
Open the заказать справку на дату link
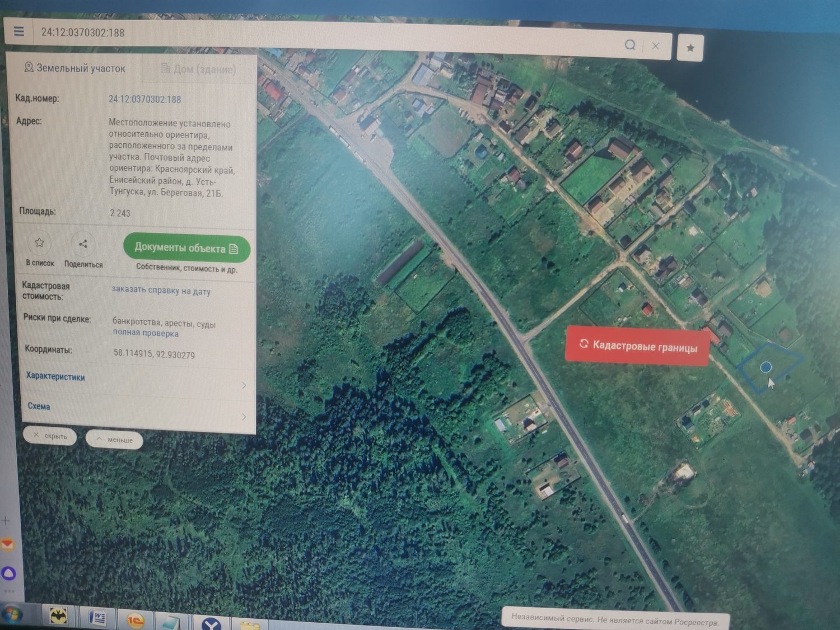161,290
